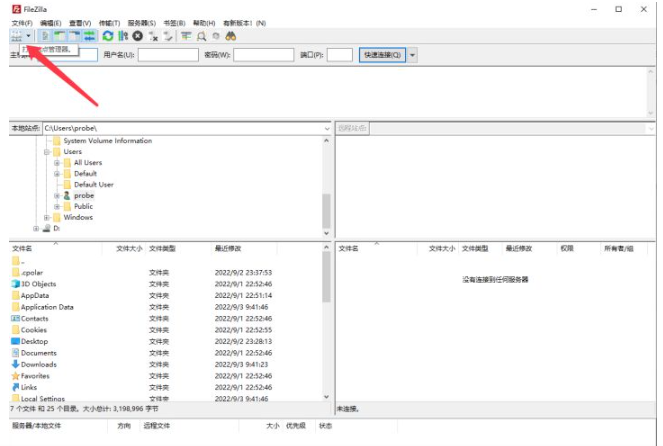
Task: Select the Desktop folder icon
Action: coord(16,341)
